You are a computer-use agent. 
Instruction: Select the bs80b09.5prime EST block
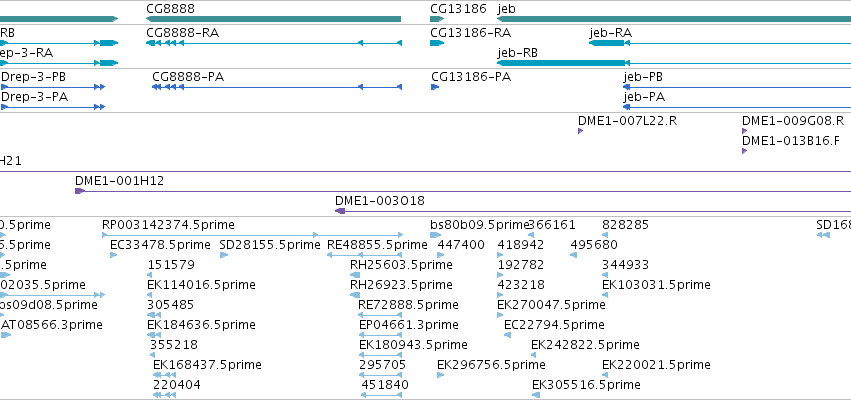pyautogui.click(x=435, y=235)
